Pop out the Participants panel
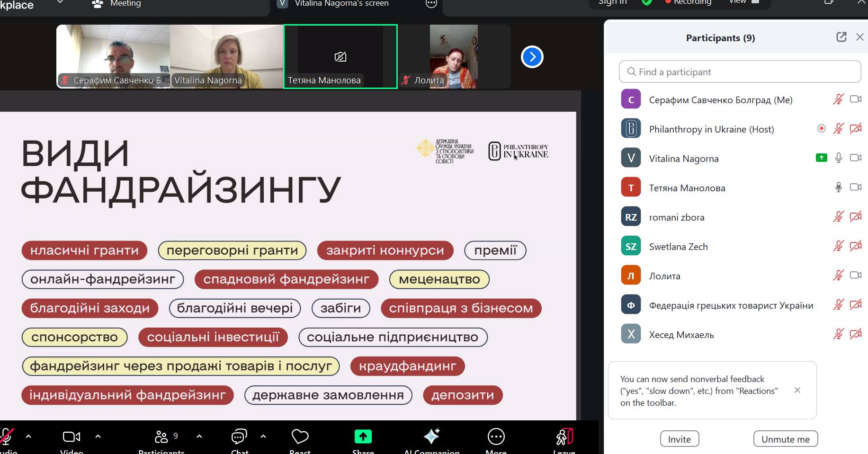 tap(841, 37)
